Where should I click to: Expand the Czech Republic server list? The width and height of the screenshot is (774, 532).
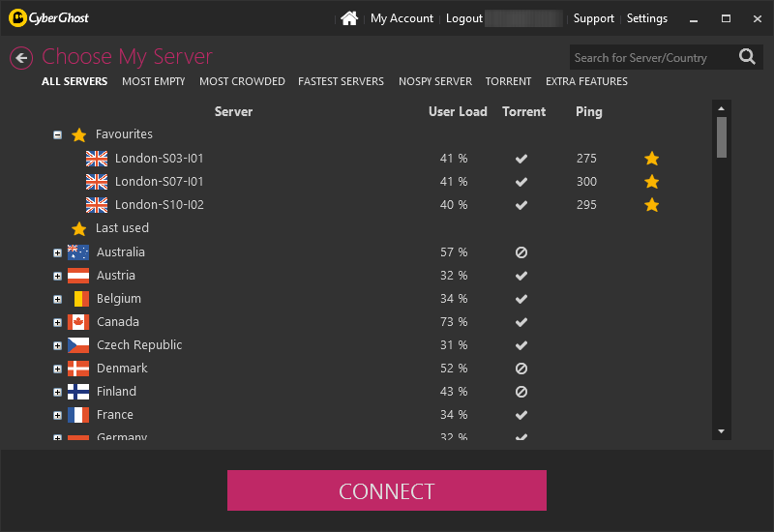click(58, 345)
